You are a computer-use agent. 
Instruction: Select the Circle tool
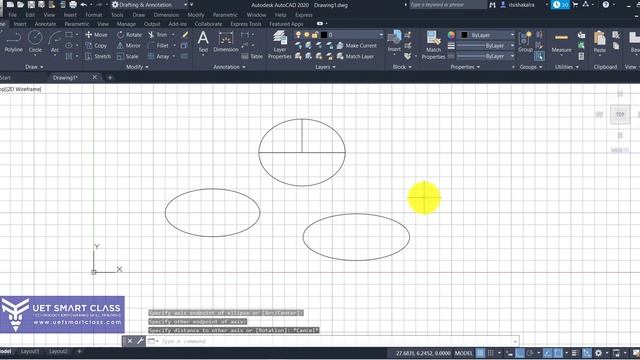pyautogui.click(x=35, y=42)
